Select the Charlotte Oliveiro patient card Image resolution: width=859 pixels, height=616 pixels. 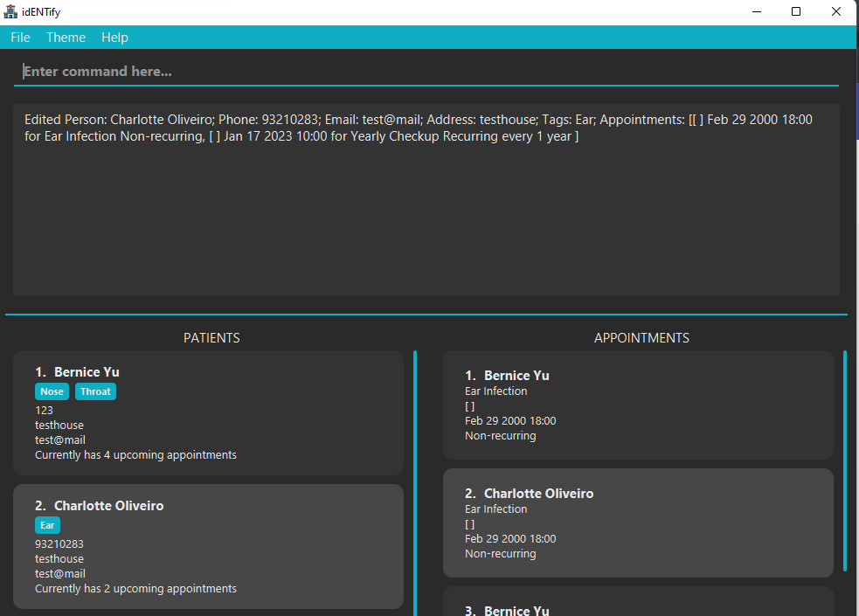click(208, 546)
